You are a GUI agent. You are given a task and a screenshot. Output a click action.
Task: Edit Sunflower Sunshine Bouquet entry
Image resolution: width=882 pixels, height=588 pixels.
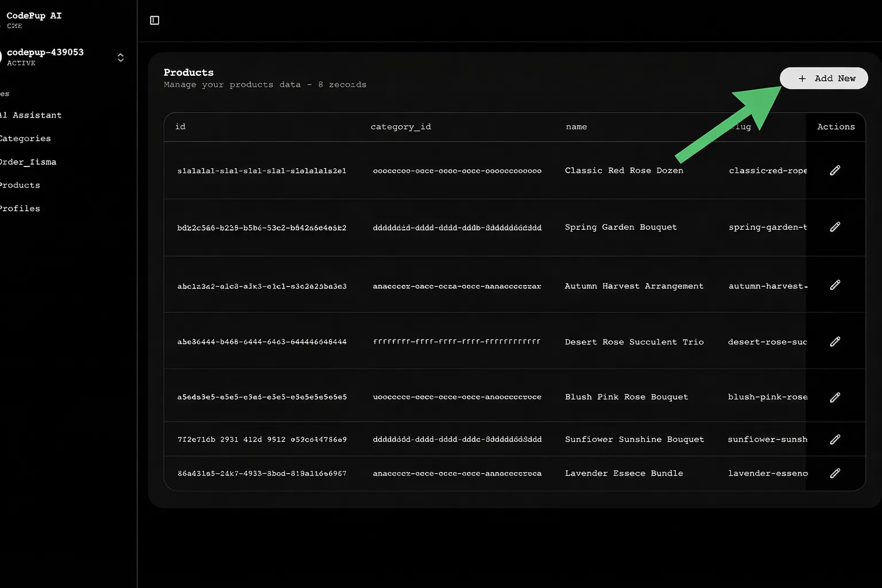coord(835,439)
